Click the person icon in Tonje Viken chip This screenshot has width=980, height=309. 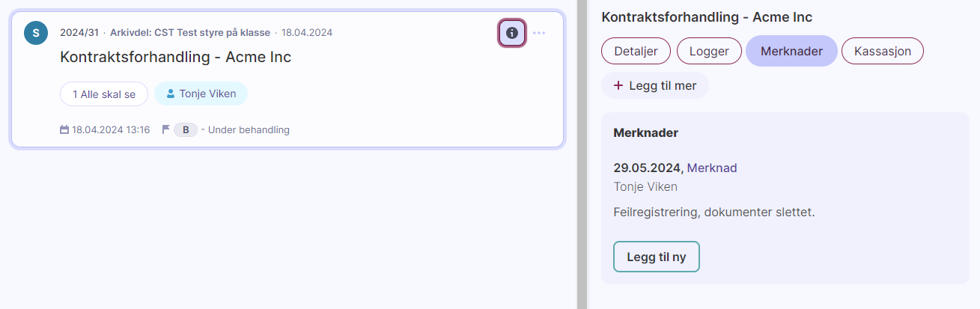click(171, 94)
